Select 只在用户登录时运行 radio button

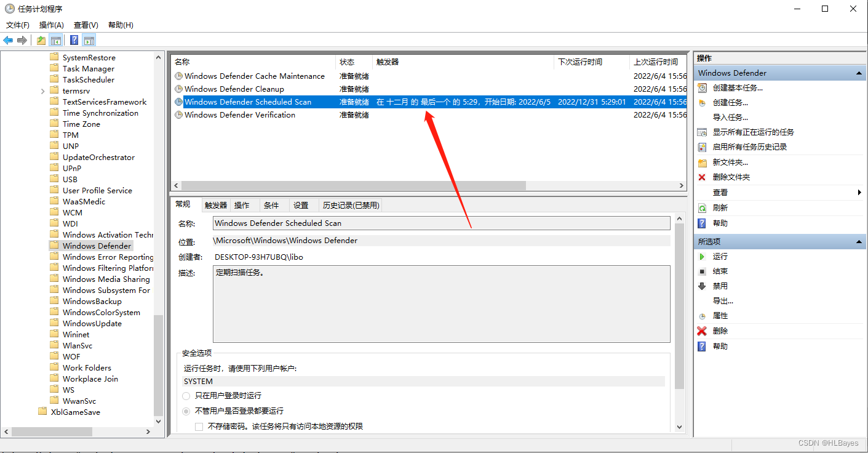[x=186, y=396]
